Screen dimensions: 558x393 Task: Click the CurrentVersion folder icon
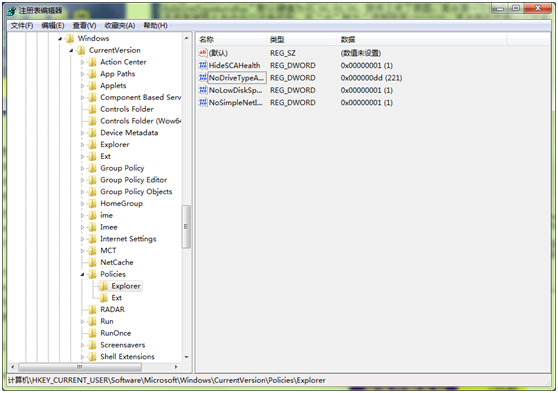(81, 50)
